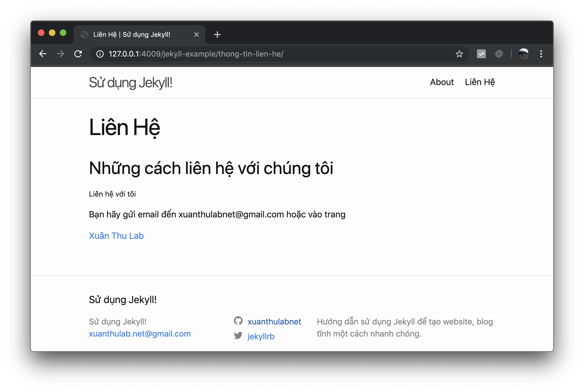Click the browser back arrow
This screenshot has height=392, width=584.
pyautogui.click(x=43, y=54)
